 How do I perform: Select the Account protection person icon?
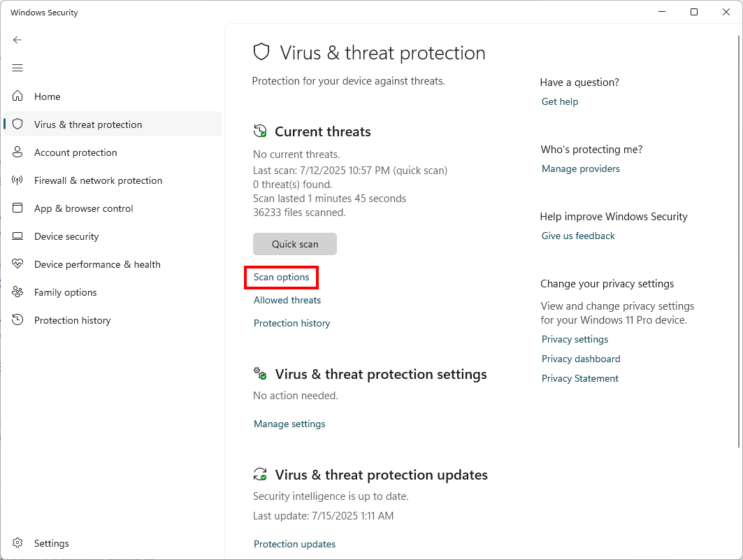(x=18, y=152)
